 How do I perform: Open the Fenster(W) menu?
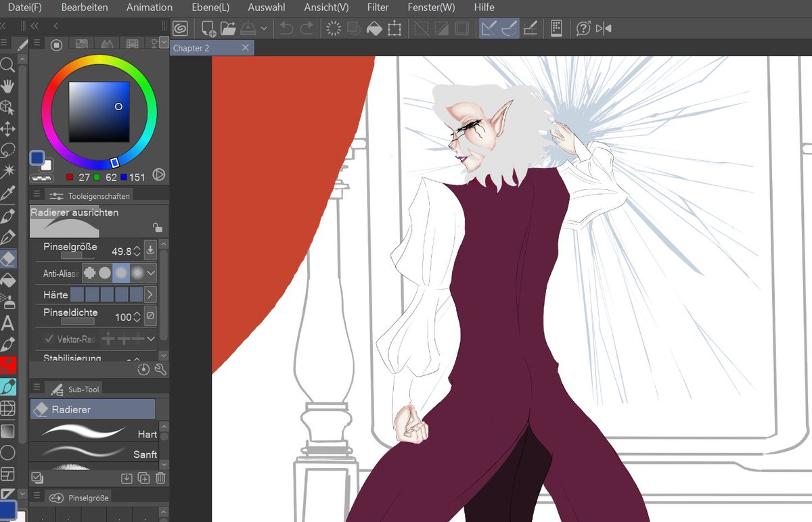431,7
